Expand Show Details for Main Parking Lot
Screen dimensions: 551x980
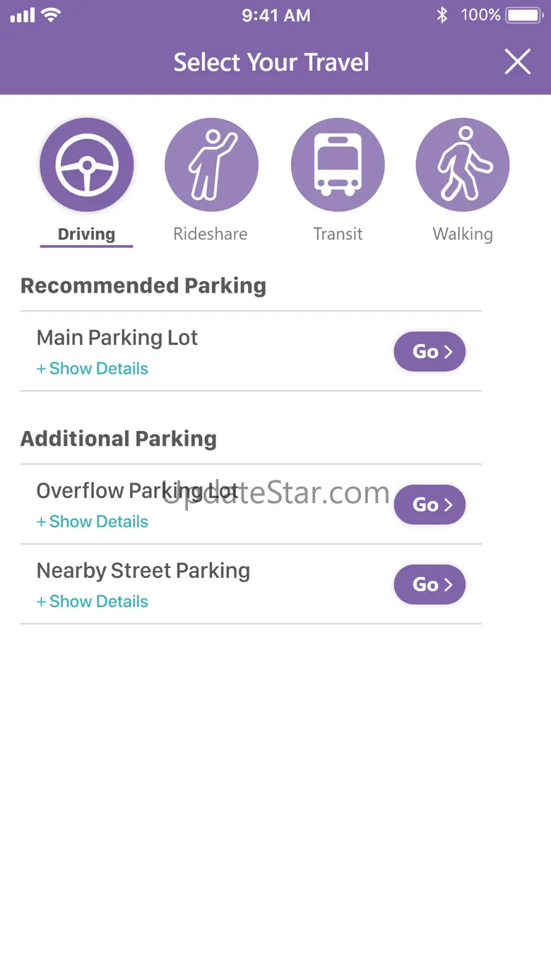pyautogui.click(x=93, y=369)
